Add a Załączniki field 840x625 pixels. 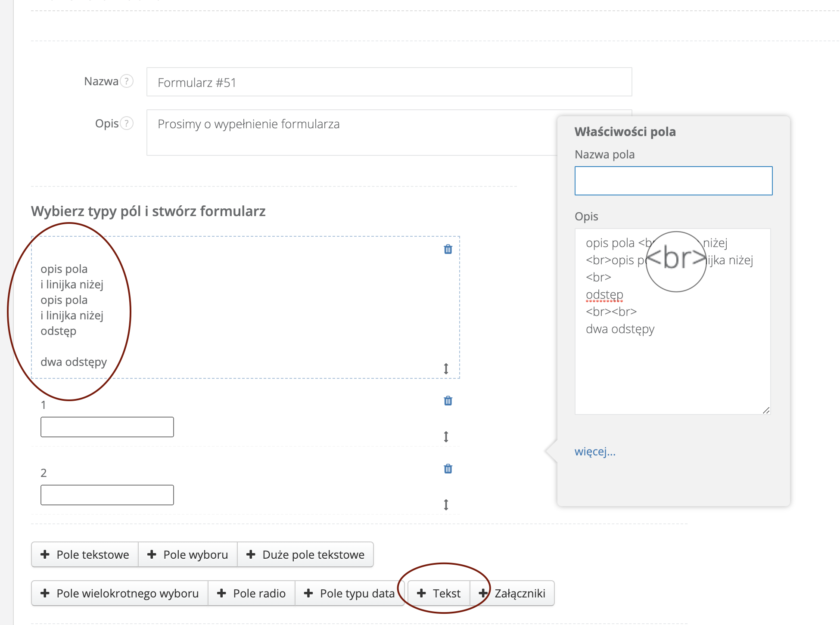tap(512, 593)
